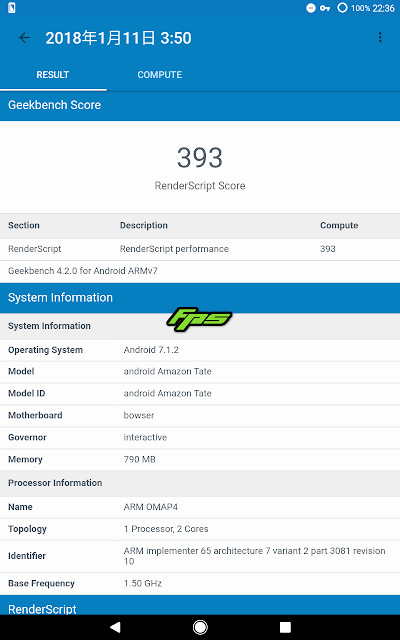
Task: Tap the bowser motherboard value
Action: click(x=139, y=416)
